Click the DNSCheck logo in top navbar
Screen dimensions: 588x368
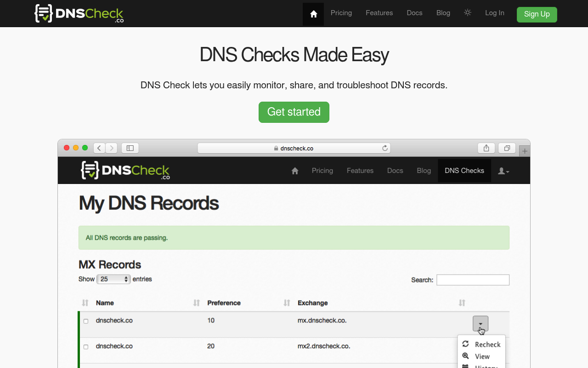[x=79, y=13]
